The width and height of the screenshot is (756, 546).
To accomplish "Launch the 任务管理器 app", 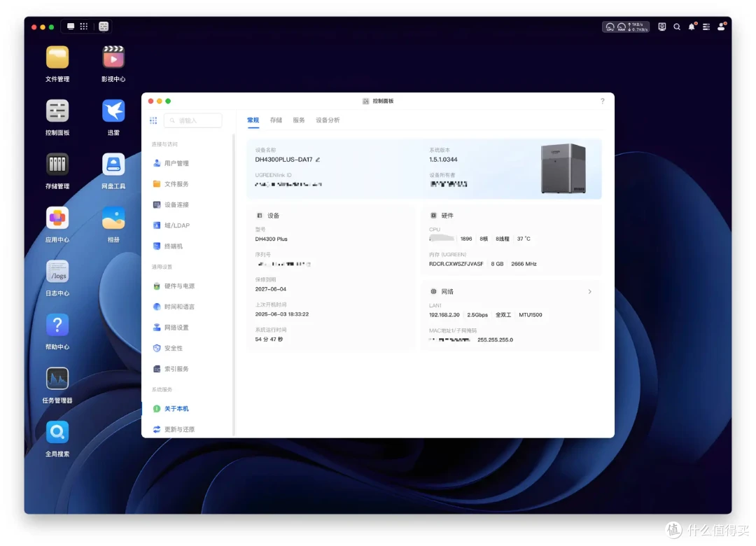I will click(57, 379).
